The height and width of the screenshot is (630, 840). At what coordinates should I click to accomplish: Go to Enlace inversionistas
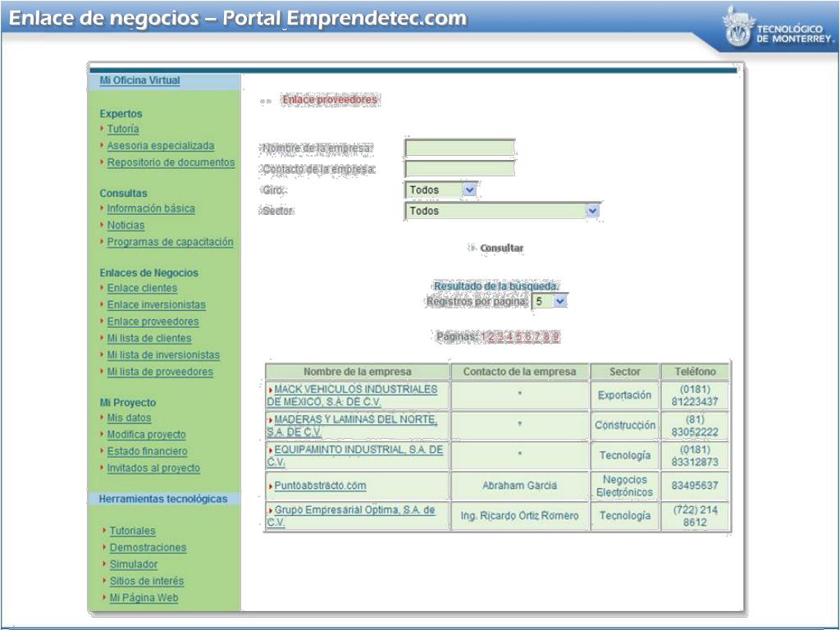156,305
